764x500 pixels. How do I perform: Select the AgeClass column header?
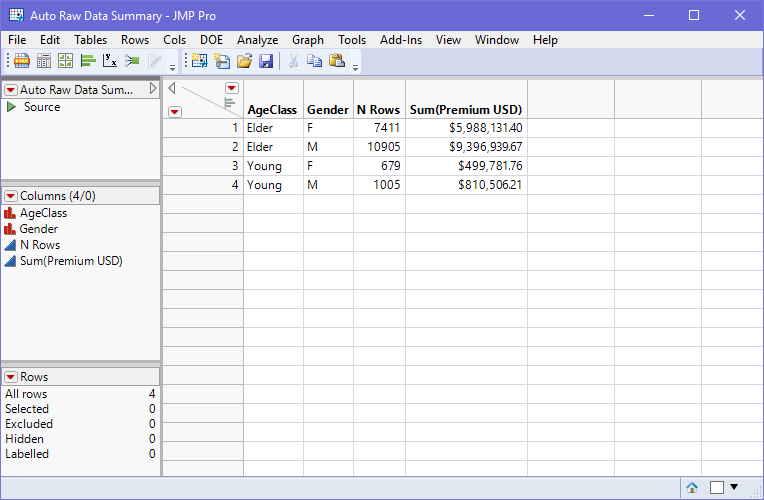(x=273, y=99)
